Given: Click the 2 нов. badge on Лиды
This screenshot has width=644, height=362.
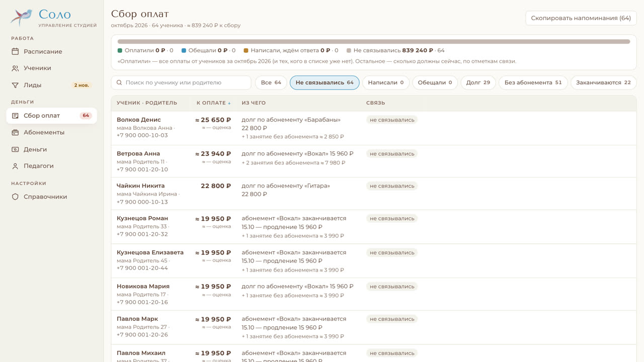Looking at the screenshot, I should (82, 85).
